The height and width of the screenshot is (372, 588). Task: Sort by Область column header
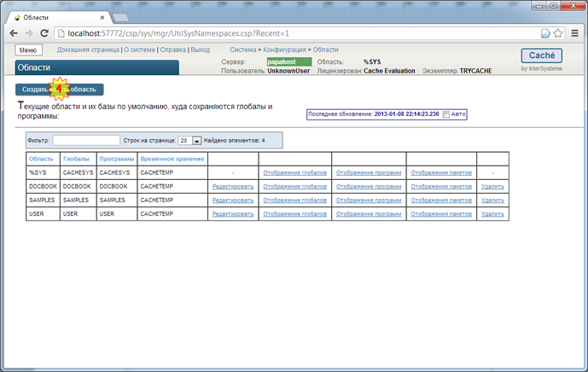(x=41, y=159)
